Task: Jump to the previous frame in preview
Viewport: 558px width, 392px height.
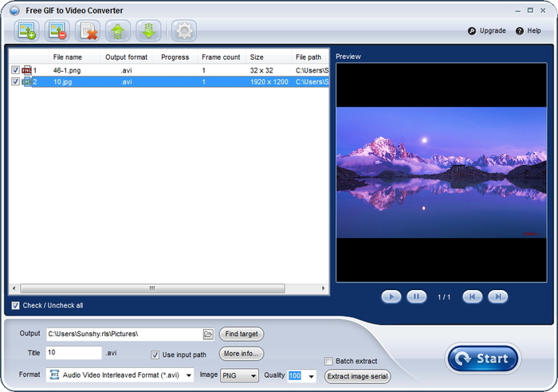Action: tap(472, 296)
